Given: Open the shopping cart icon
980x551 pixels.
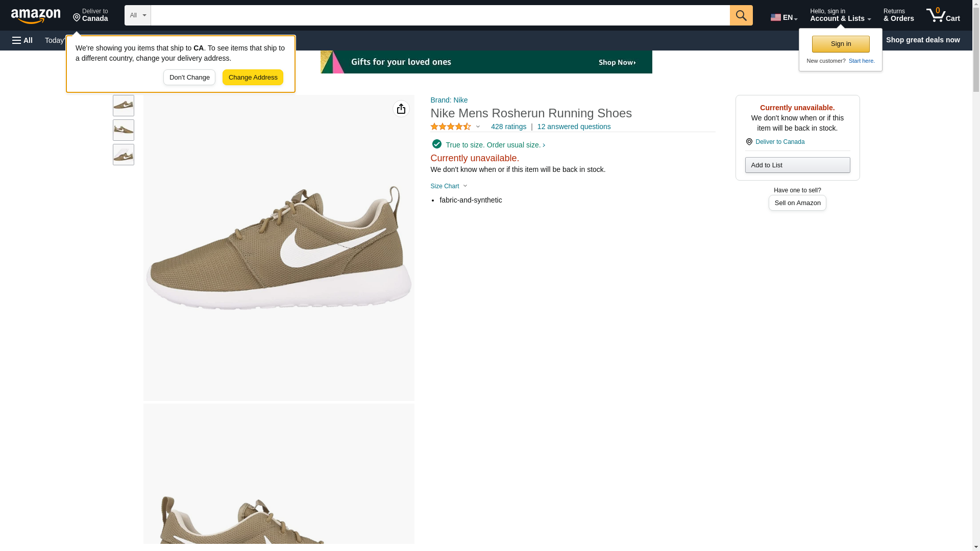Looking at the screenshot, I should click(942, 15).
